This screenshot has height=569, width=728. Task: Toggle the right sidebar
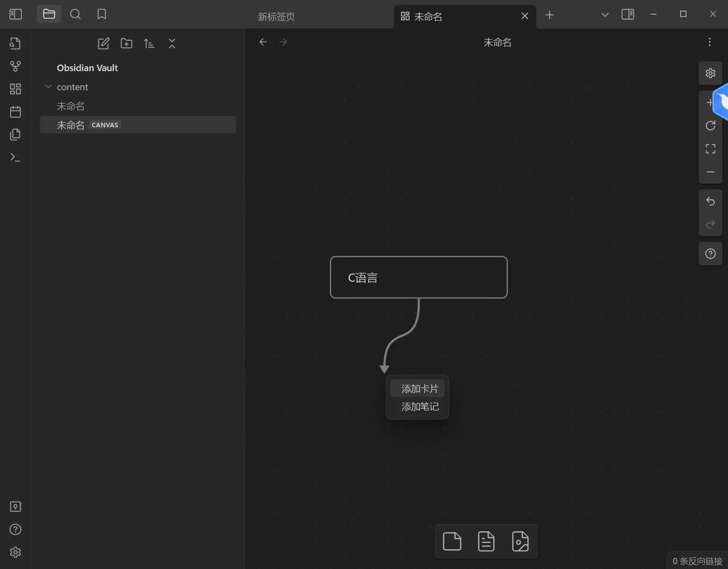click(628, 15)
